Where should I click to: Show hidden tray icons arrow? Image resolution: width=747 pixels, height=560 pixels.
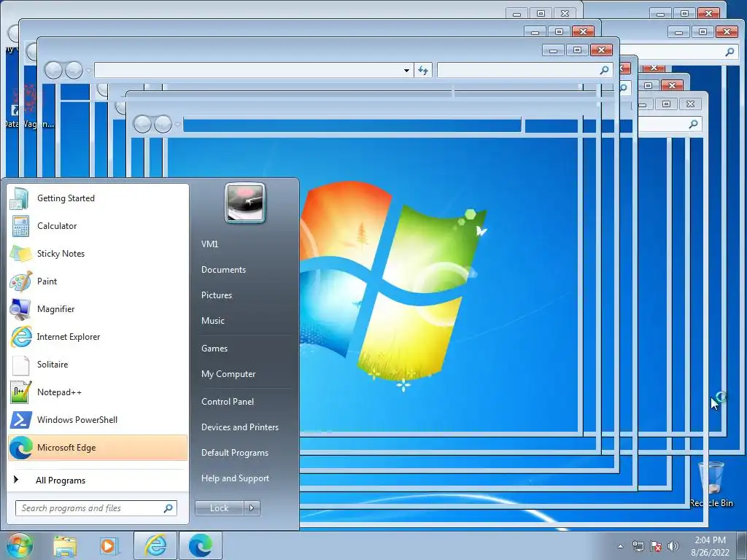point(620,546)
